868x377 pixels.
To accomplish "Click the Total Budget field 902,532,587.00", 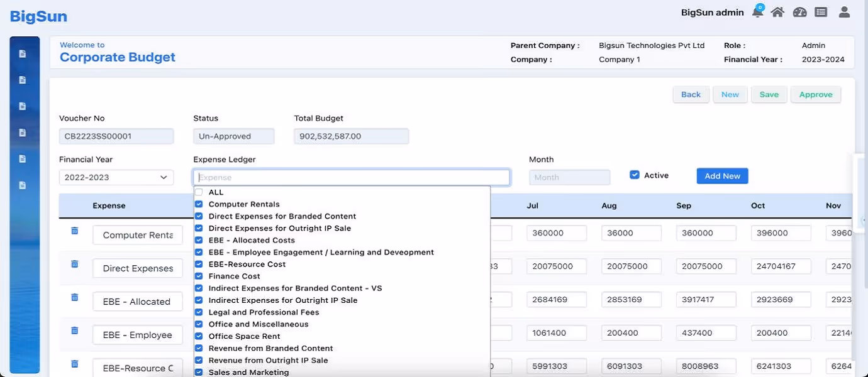I will [351, 136].
